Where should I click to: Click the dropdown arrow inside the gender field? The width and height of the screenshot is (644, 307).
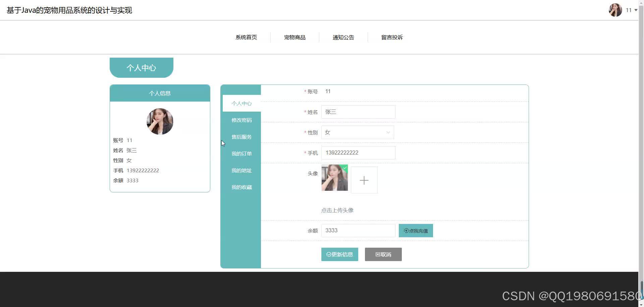point(388,132)
